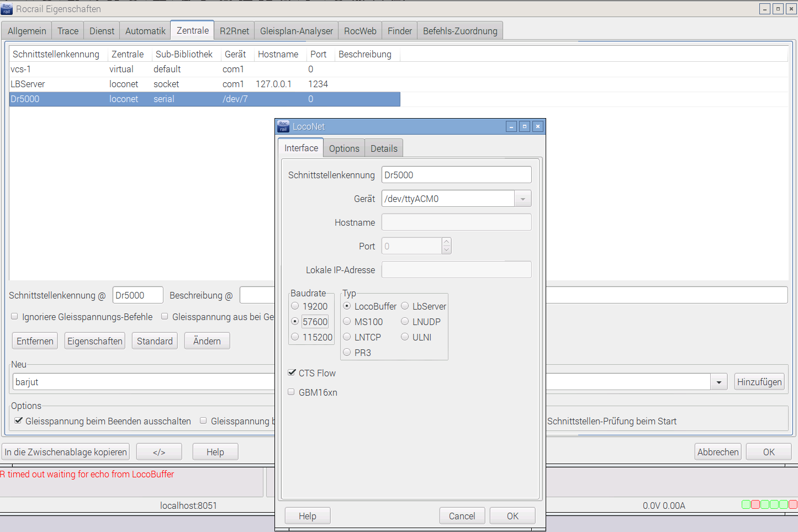
Task: Select the LbServer type option
Action: point(405,306)
